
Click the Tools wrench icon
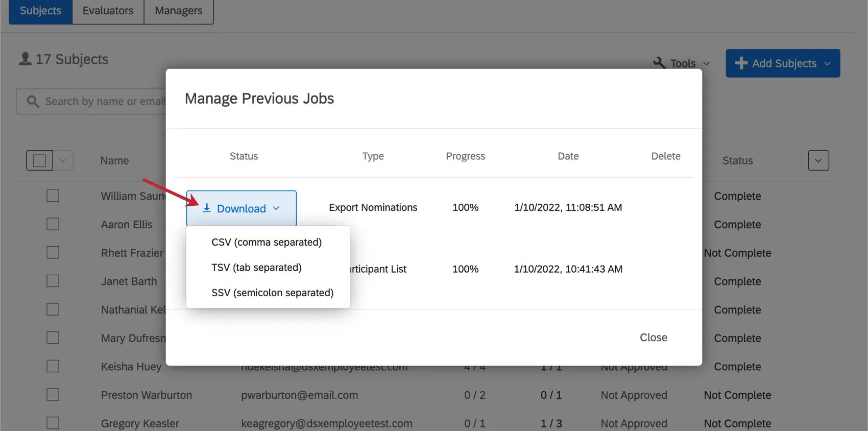659,63
